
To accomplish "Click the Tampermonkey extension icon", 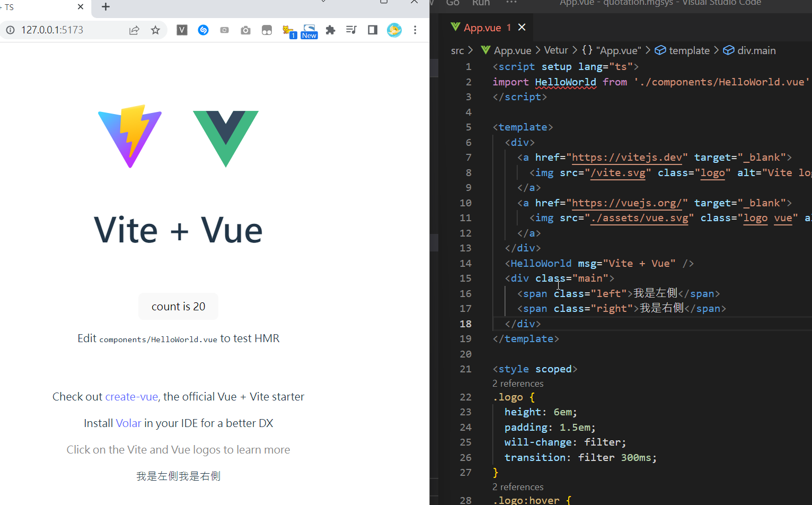I will [267, 30].
